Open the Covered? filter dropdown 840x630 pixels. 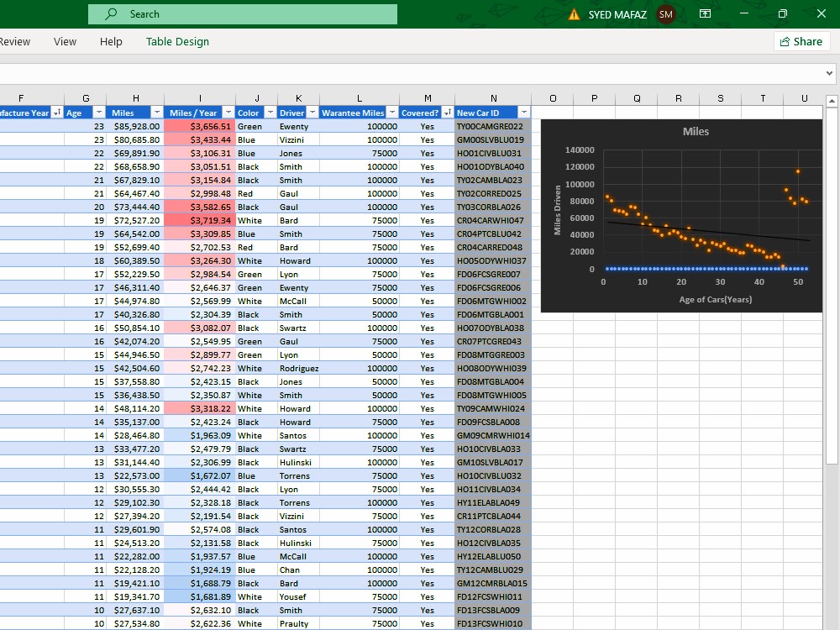pos(448,113)
